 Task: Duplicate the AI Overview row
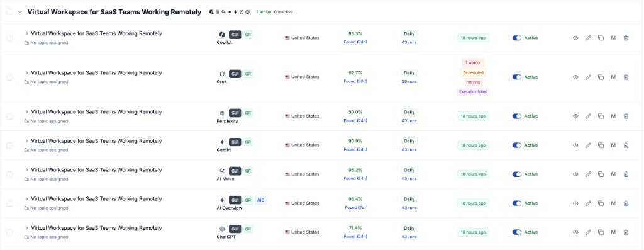tap(601, 203)
